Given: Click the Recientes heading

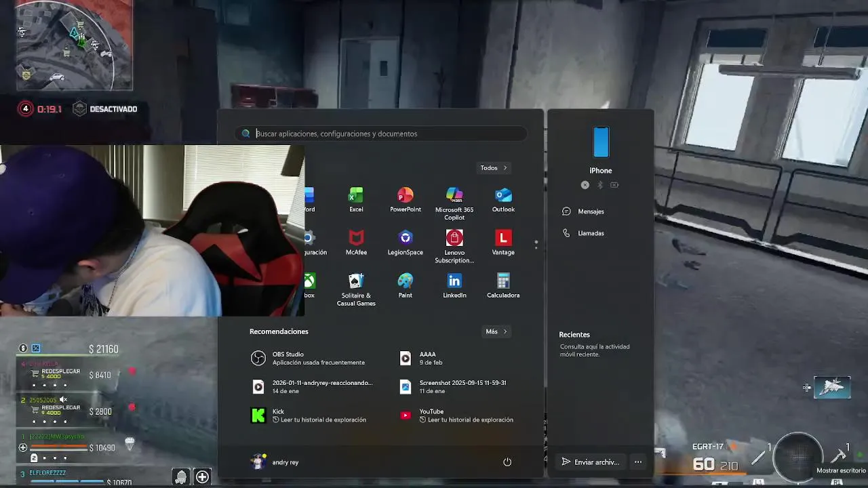Looking at the screenshot, I should pos(574,335).
